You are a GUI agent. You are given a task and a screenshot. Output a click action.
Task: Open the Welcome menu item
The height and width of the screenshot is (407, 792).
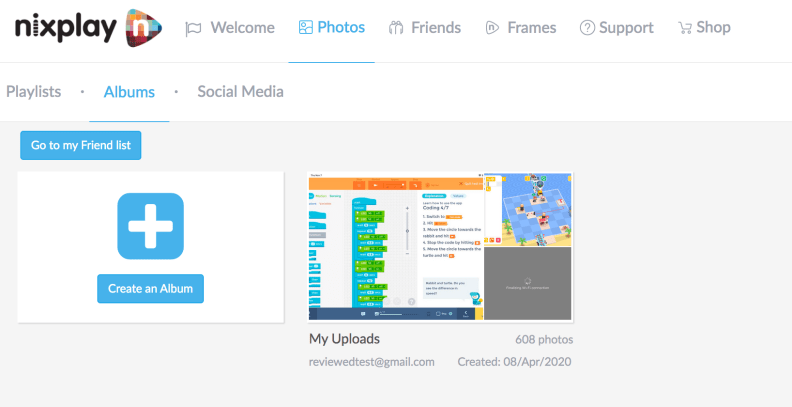tap(242, 27)
